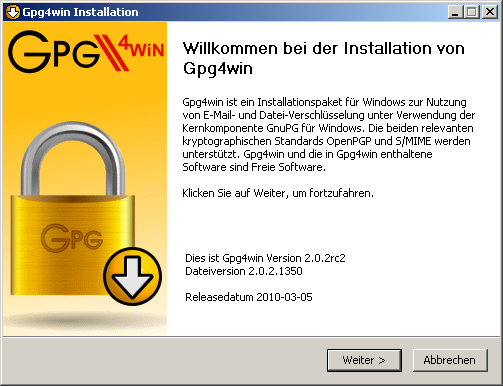Screen dimensions: 503x386
Task: Click the silver shackle of the padlock
Action: pos(73,158)
